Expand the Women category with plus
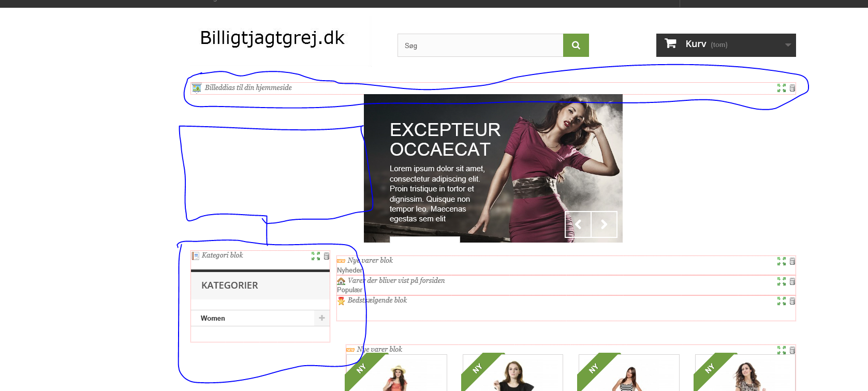This screenshot has width=868, height=391. (x=322, y=318)
